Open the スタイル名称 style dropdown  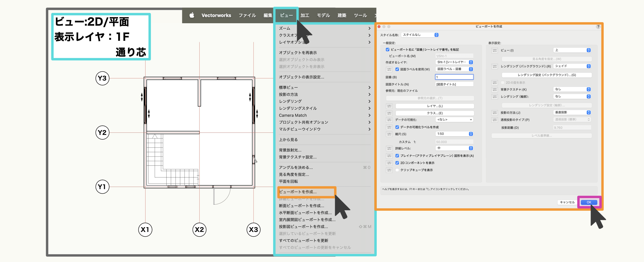click(x=420, y=35)
